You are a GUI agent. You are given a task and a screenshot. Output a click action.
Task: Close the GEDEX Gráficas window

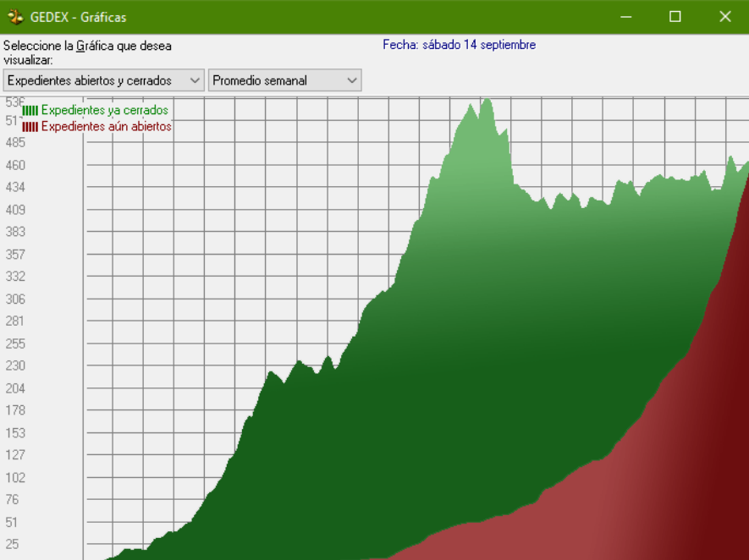(x=725, y=17)
